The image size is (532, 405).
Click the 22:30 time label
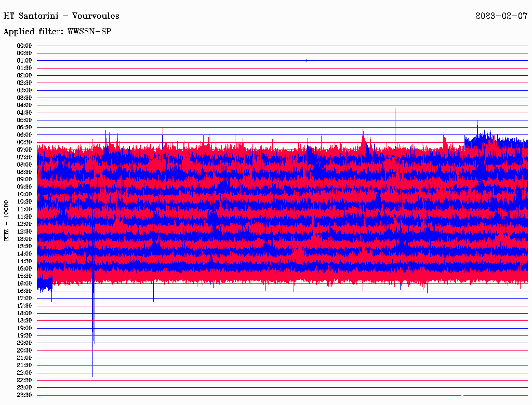click(24, 380)
